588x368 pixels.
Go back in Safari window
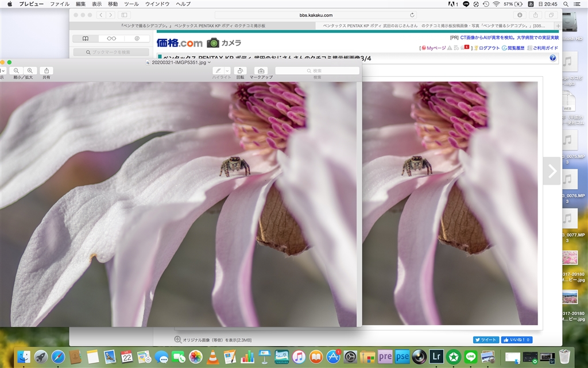click(x=101, y=15)
